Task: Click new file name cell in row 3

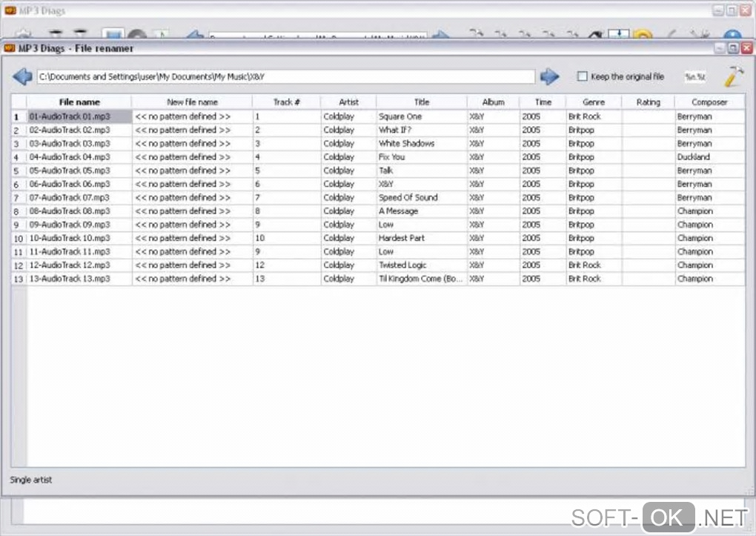Action: [x=192, y=143]
